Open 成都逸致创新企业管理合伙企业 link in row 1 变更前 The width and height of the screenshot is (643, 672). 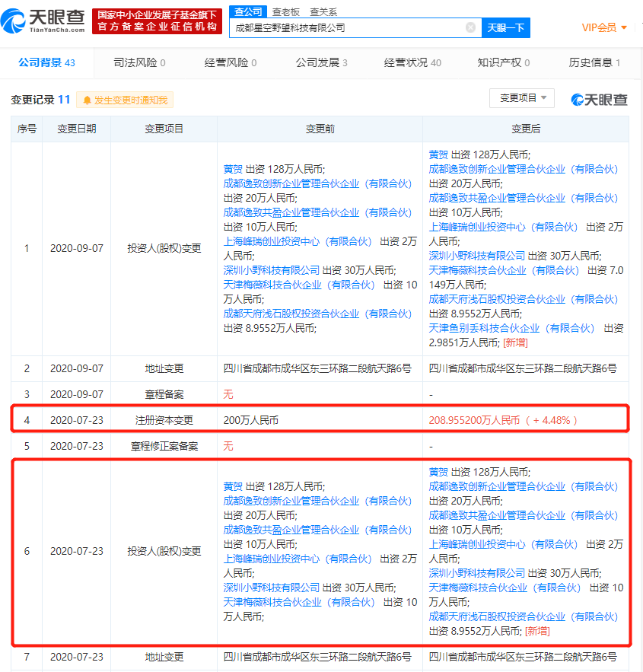317,184
